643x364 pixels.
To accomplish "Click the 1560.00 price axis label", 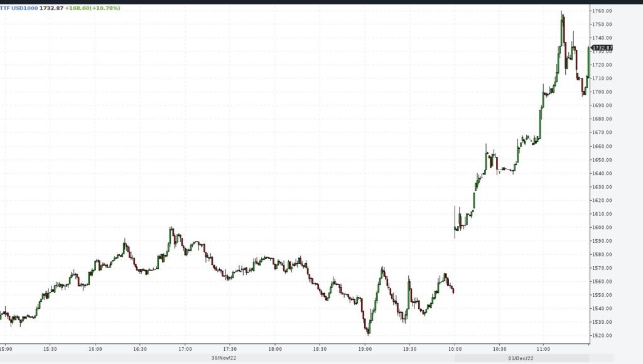I will tap(602, 282).
